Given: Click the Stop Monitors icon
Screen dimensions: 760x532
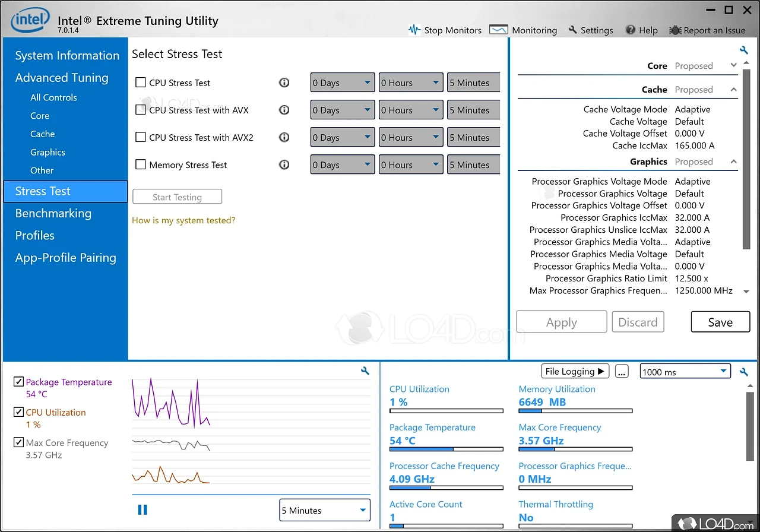Looking at the screenshot, I should coord(414,30).
